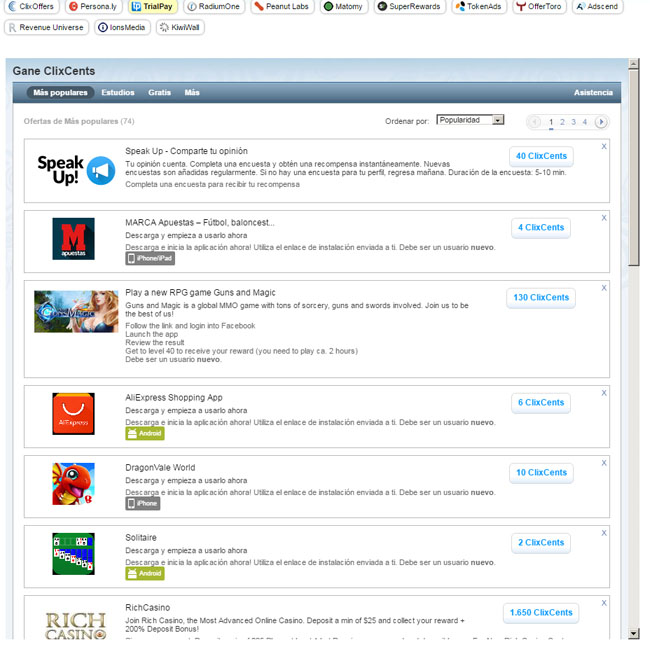Image resolution: width=650 pixels, height=654 pixels.
Task: Open the MARCA Apuestas offer title
Action: point(200,223)
